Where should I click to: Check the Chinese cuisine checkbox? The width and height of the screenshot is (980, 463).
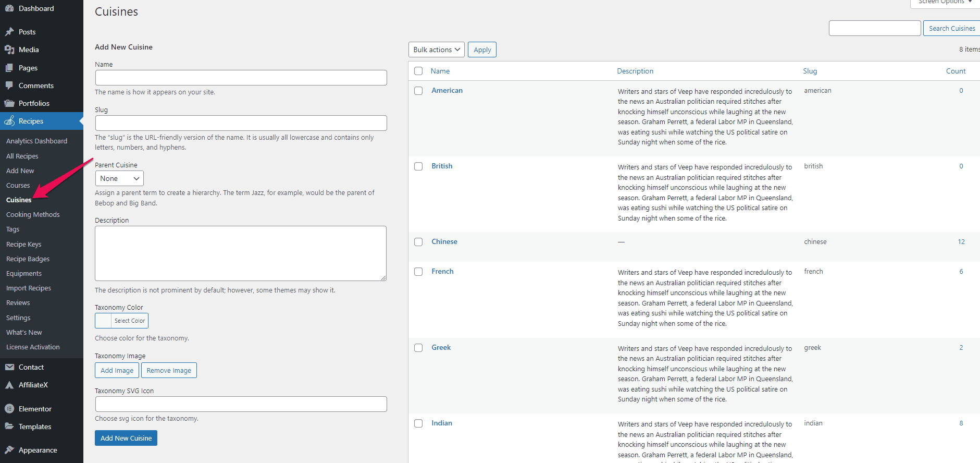(x=418, y=242)
